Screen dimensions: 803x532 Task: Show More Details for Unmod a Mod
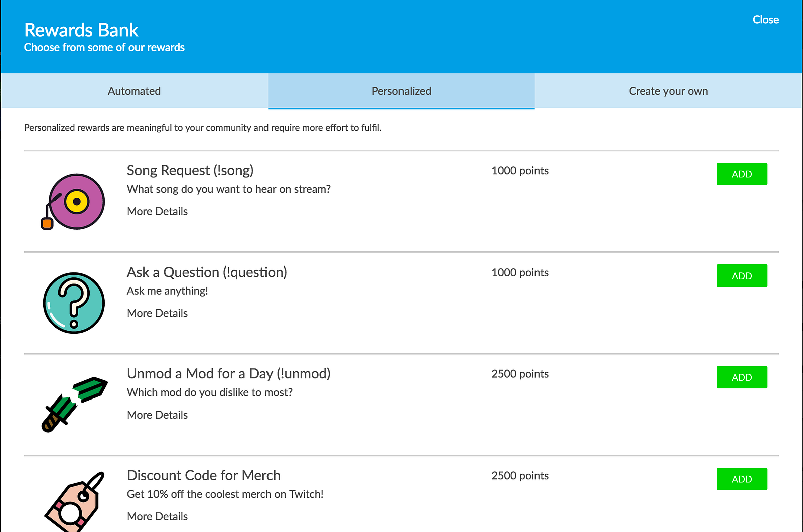[x=157, y=415]
